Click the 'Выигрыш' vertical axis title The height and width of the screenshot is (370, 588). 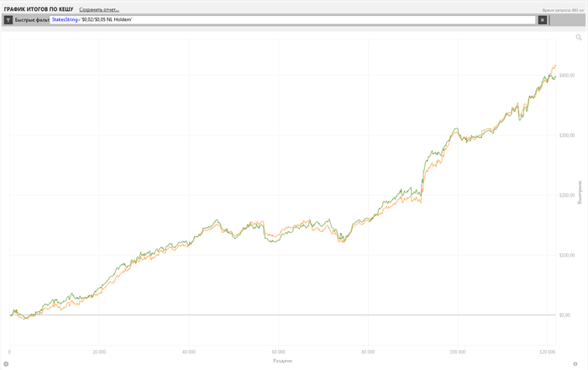[580, 192]
